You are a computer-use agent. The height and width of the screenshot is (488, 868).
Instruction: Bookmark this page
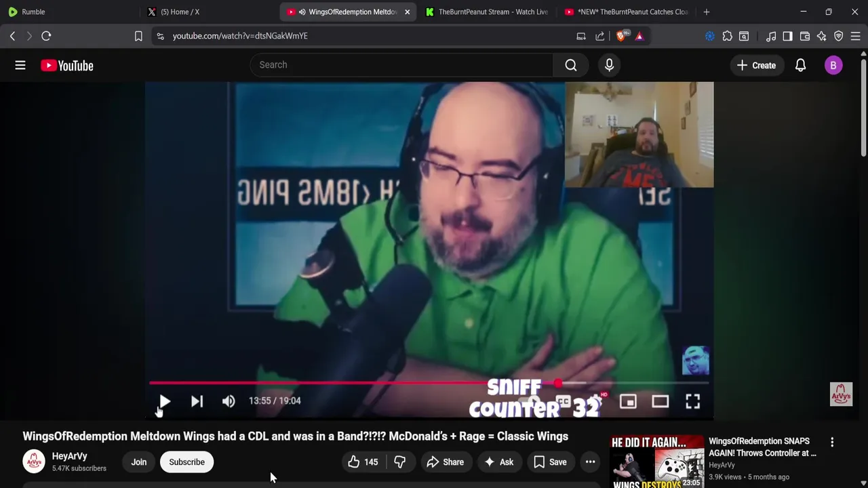coord(138,36)
